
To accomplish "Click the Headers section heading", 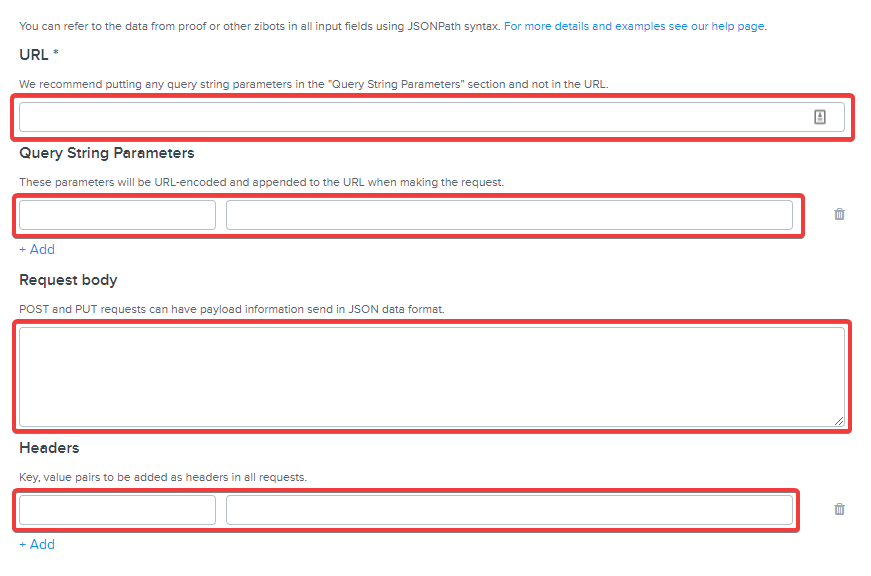I will (49, 448).
